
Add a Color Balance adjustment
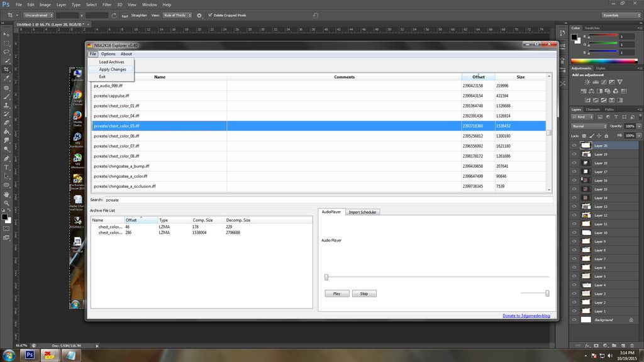tap(591, 91)
